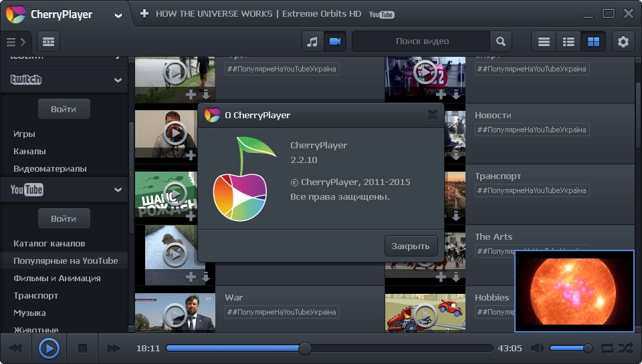Screen dimensions: 642x364
Task: Toggle repeat mode
Action: coord(607,349)
